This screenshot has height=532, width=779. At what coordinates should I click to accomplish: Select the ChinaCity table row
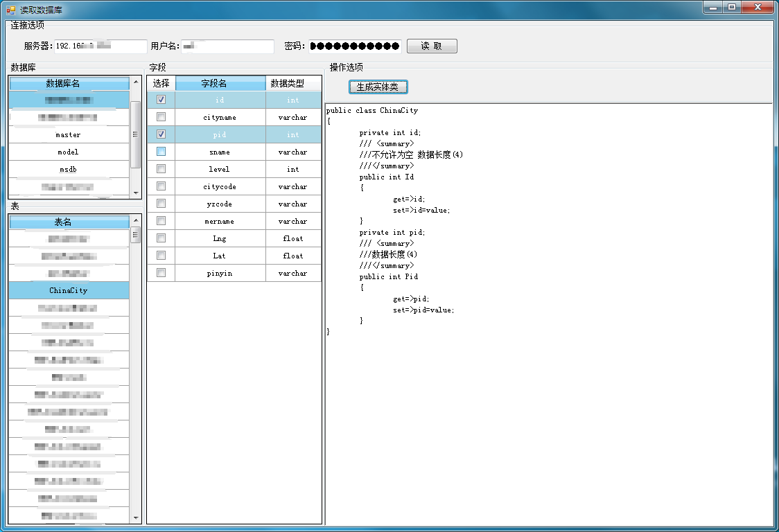pyautogui.click(x=69, y=290)
